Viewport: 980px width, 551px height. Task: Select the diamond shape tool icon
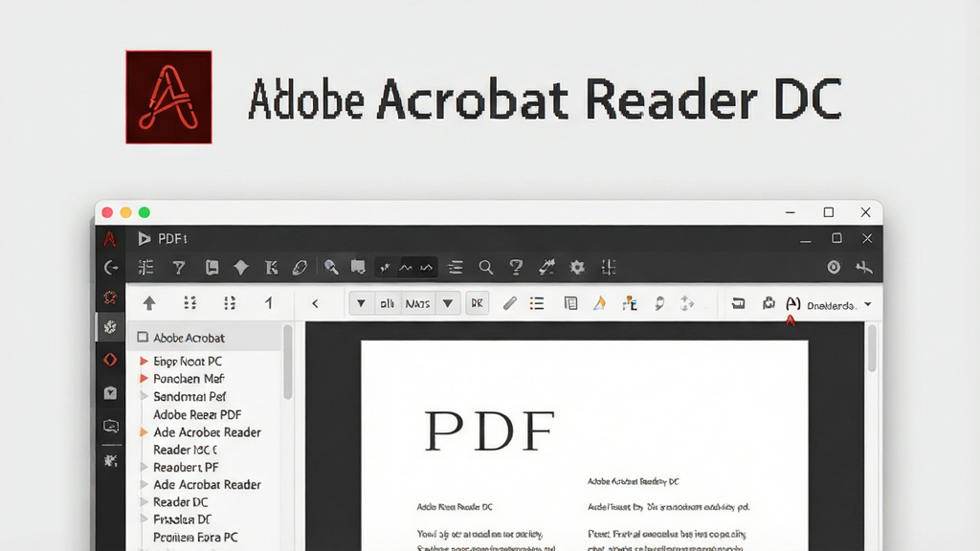point(240,268)
